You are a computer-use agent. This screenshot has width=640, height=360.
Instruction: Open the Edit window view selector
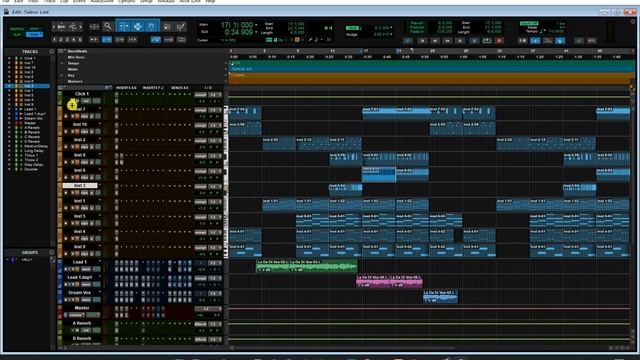61,88
